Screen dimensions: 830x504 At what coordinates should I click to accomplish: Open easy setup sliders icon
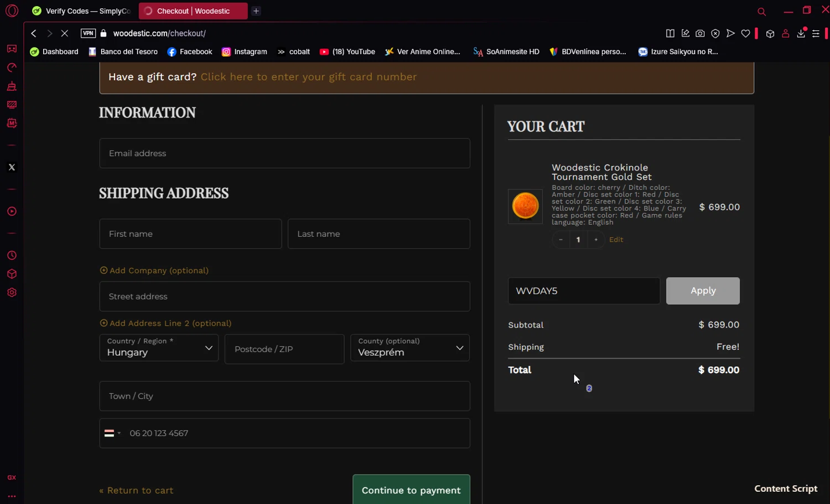click(x=816, y=33)
